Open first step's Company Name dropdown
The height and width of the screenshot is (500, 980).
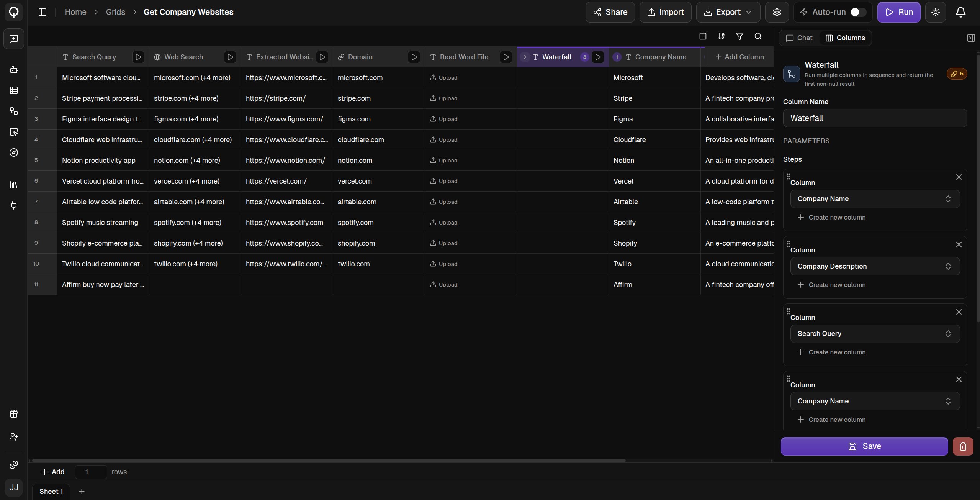875,199
